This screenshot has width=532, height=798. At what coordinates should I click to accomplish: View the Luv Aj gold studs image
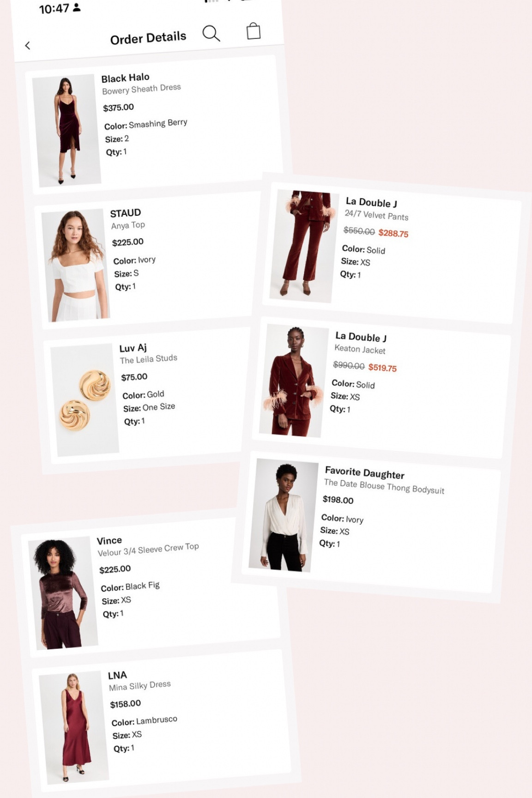pyautogui.click(x=85, y=400)
